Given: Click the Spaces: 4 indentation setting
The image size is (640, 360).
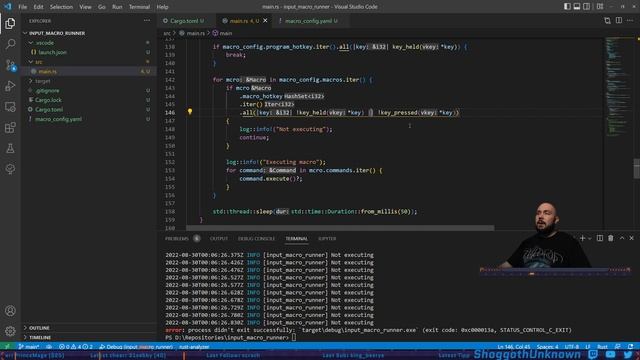Looking at the screenshot, I should point(547,347).
